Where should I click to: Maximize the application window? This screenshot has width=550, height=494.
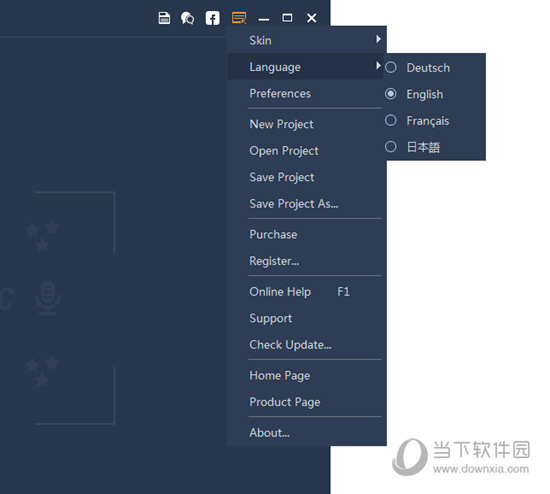point(287,18)
